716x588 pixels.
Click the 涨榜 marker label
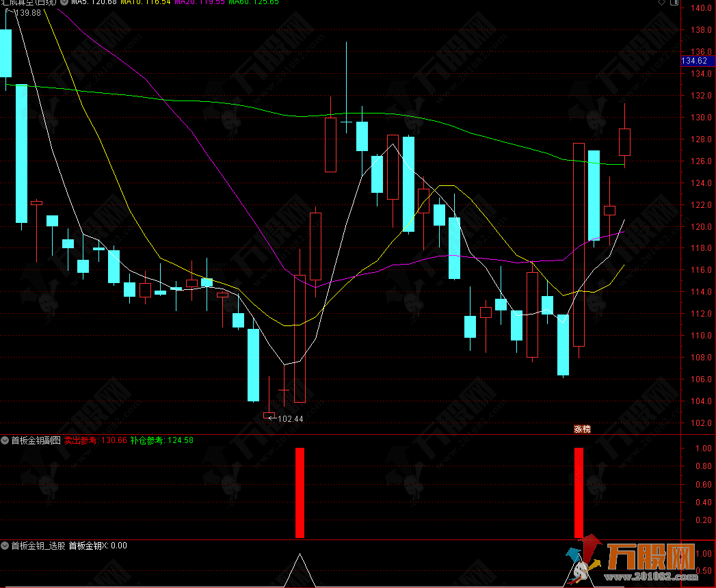coord(582,429)
